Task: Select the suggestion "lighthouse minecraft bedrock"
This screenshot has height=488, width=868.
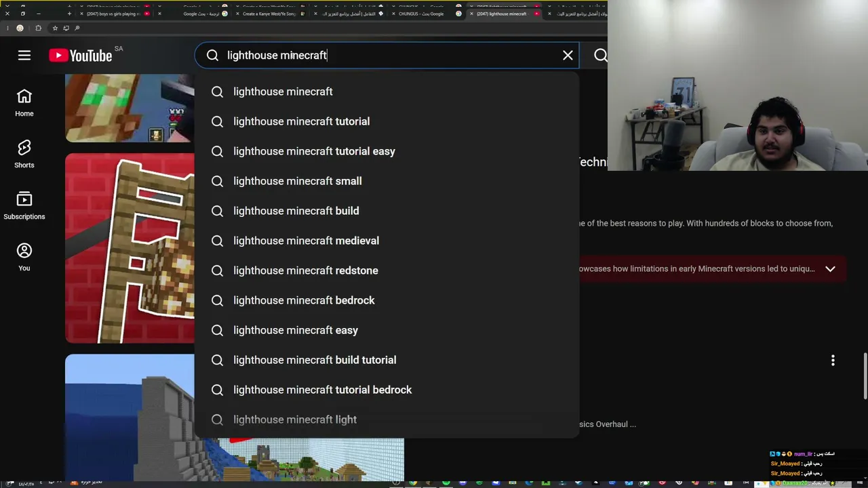Action: pos(387,300)
